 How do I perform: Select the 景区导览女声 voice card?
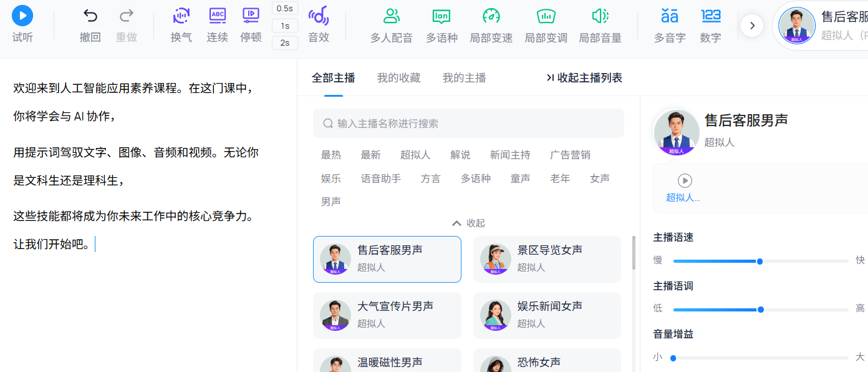tap(547, 258)
